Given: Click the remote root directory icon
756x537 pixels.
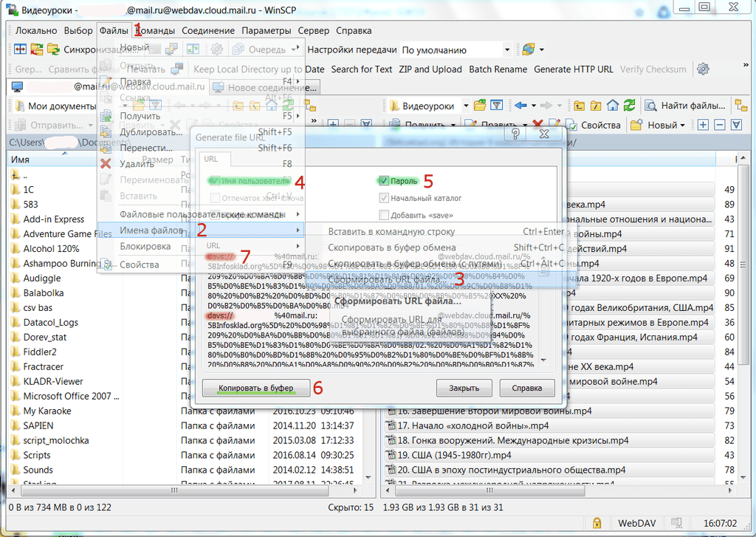Looking at the screenshot, I should click(x=596, y=105).
